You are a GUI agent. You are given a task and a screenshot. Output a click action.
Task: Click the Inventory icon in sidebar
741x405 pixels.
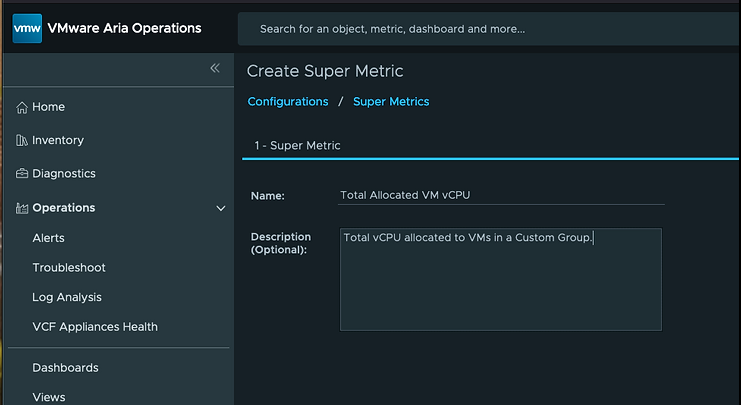coord(22,141)
